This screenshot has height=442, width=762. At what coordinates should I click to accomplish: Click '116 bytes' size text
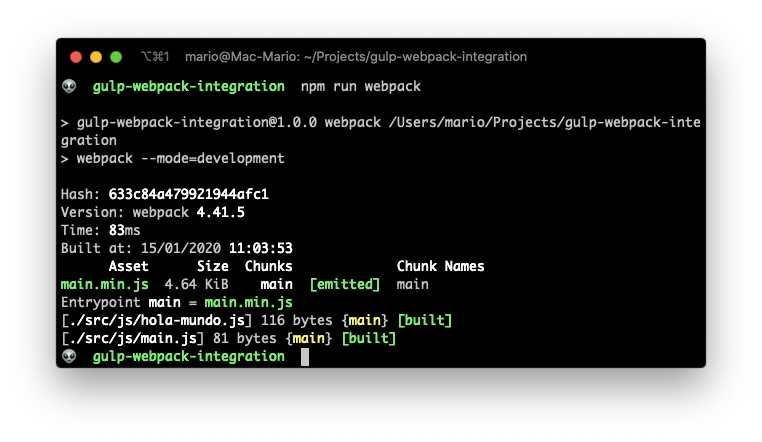(296, 320)
